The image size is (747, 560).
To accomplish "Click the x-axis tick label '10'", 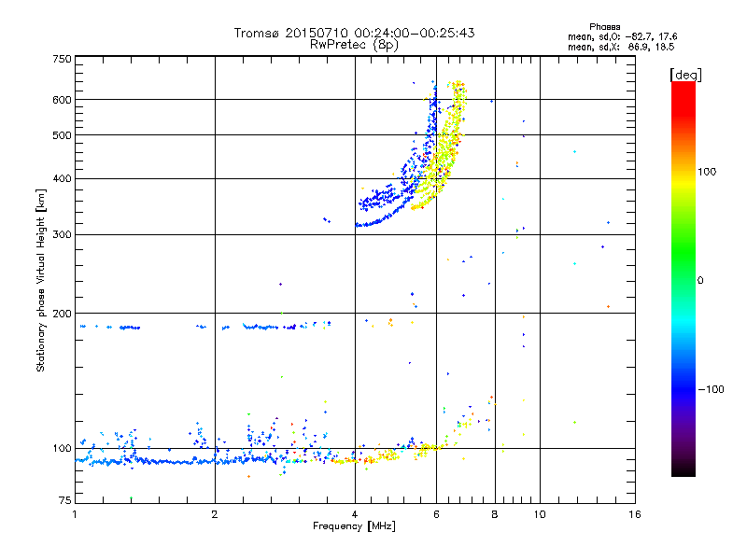I will (540, 514).
